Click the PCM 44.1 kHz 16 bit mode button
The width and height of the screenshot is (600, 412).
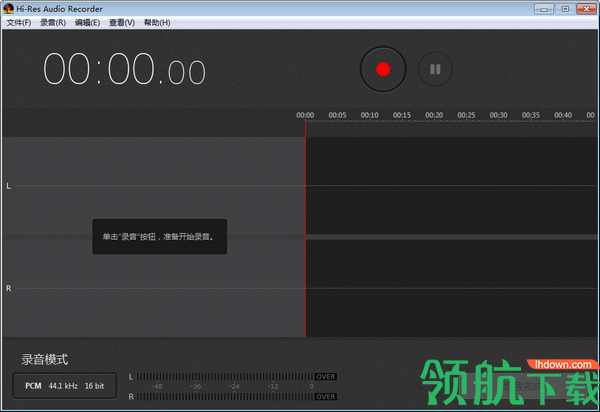pos(65,386)
